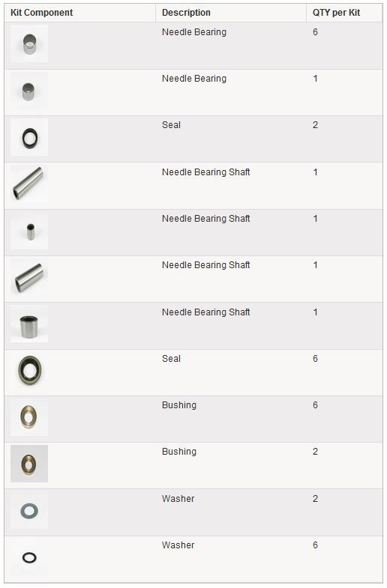The width and height of the screenshot is (387, 588).
Task: Click the Kit Component column header
Action: 42,13
